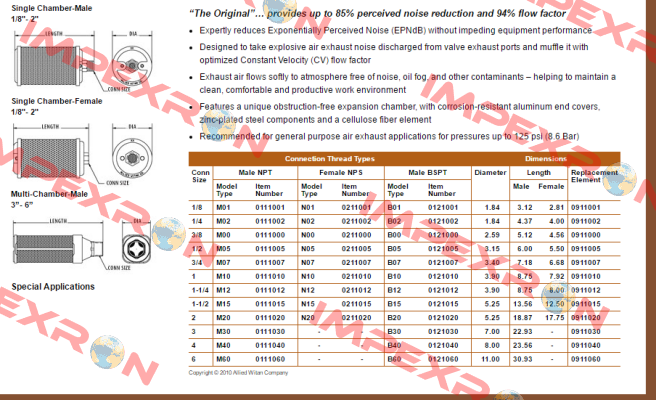Select model type cell 'M01'
656x400 pixels.
tap(223, 207)
